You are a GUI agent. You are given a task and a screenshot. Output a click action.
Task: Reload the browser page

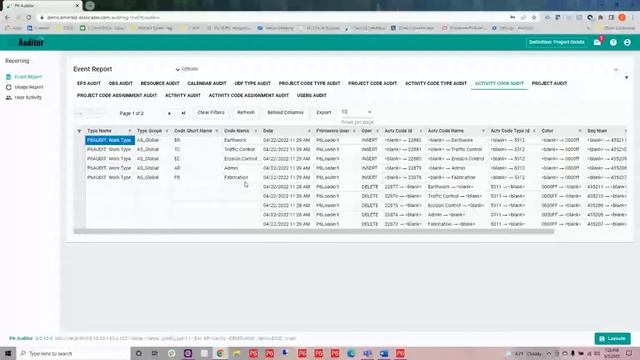[29, 18]
